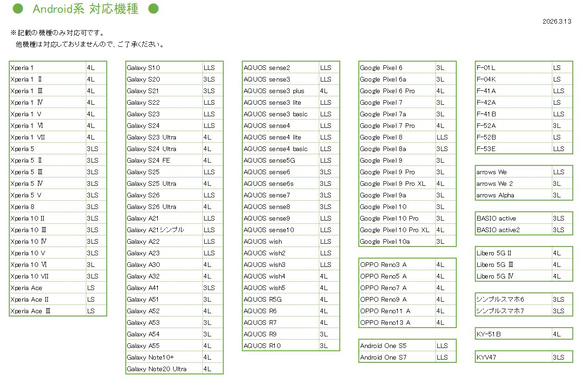This screenshot has height=386, width=583.
Task: Click the 'BASIO active2' cell
Action: [x=513, y=230]
